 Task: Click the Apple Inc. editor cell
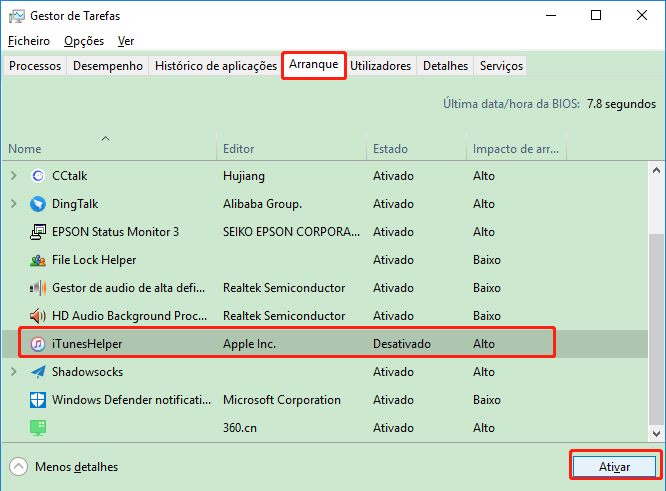click(249, 344)
